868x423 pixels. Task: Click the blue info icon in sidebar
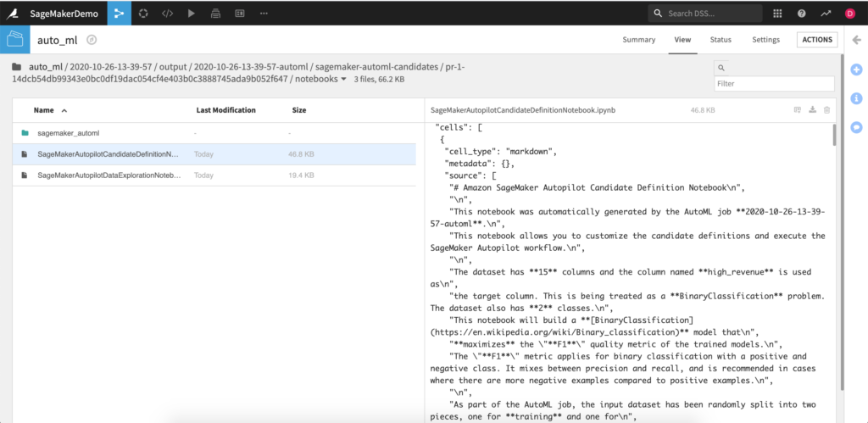click(x=856, y=97)
